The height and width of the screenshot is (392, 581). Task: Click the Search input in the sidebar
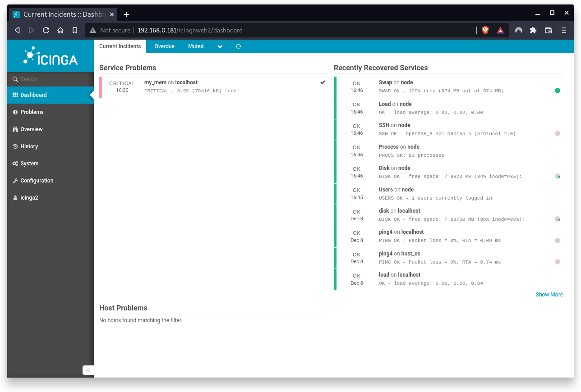pos(50,78)
